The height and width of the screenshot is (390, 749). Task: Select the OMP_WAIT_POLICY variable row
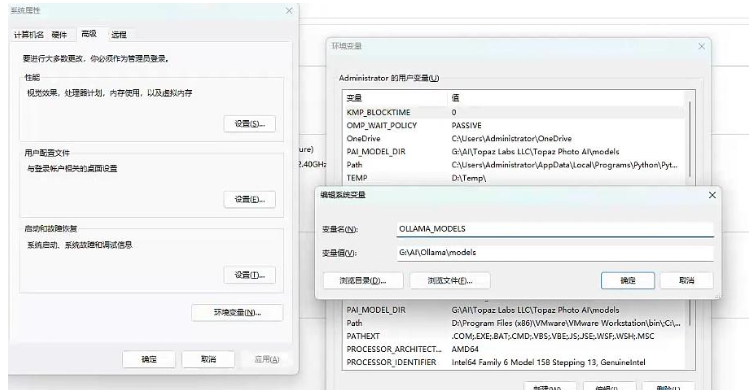click(x=515, y=125)
